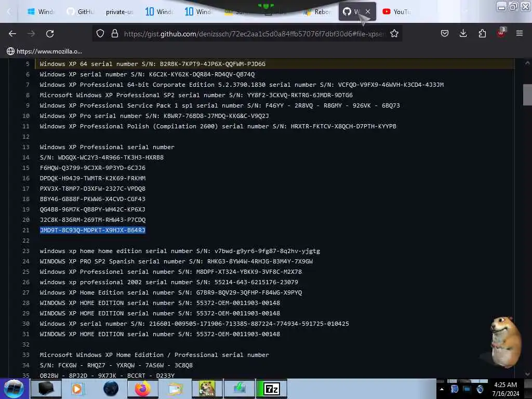This screenshot has height=399, width=532.
Task: Reload the current gist page
Action: coord(50,34)
